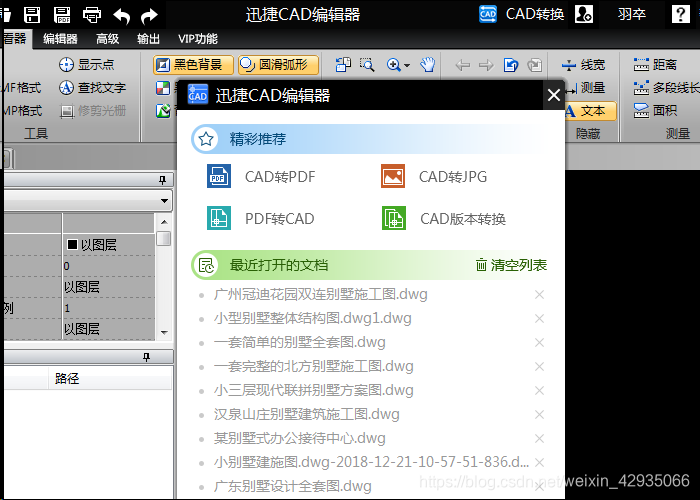Click the Save as PDF icon
This screenshot has width=700, height=500.
[x=62, y=15]
